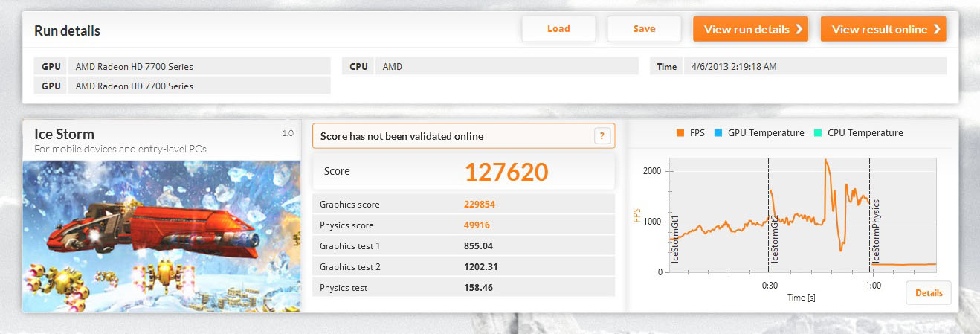The image size is (980, 334).
Task: Toggle the orange FPS legend swatch
Action: 680,133
